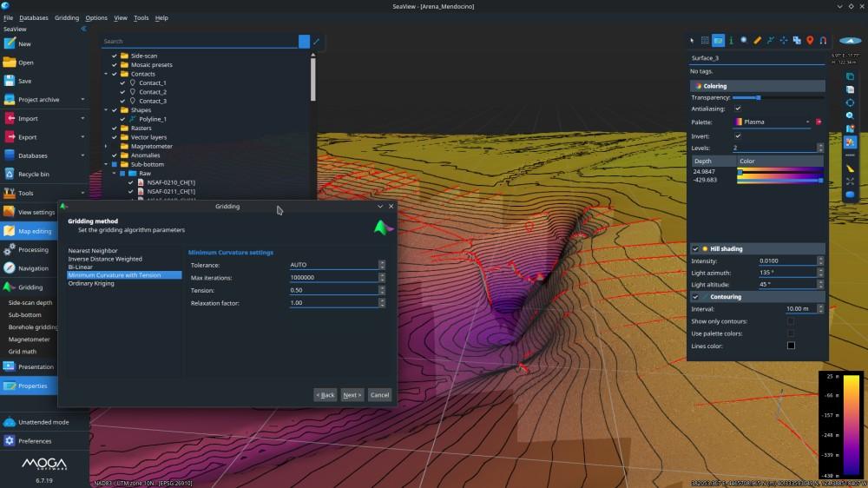868x488 pixels.
Task: Toggle the magnet snapping tool
Action: [x=823, y=41]
